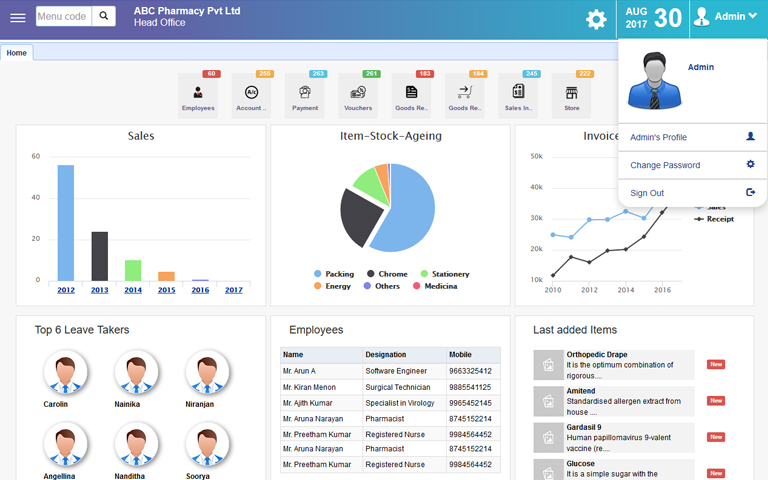Click the sign out arrow icon
This screenshot has height=480, width=768.
pos(750,192)
